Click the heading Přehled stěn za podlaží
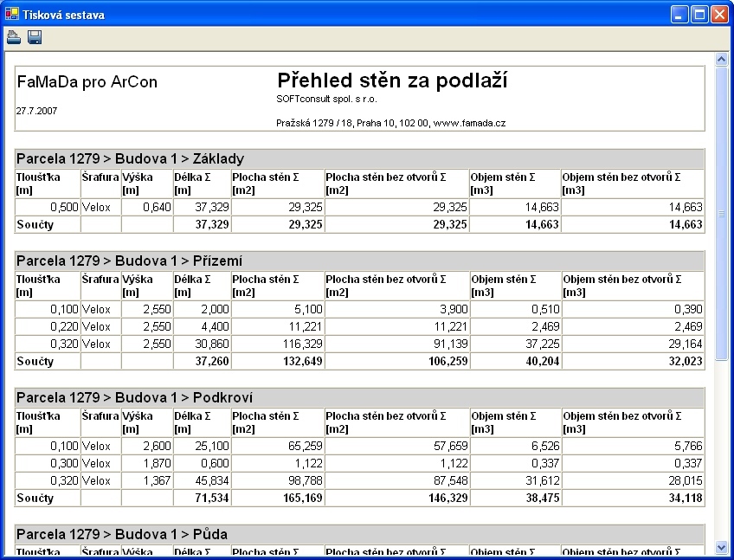 tap(392, 80)
